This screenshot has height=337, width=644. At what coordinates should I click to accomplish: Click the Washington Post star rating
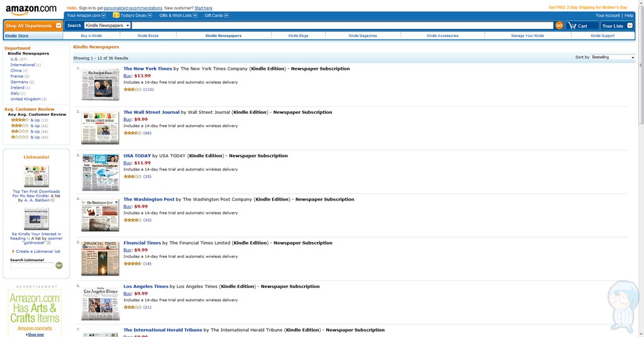click(x=133, y=219)
